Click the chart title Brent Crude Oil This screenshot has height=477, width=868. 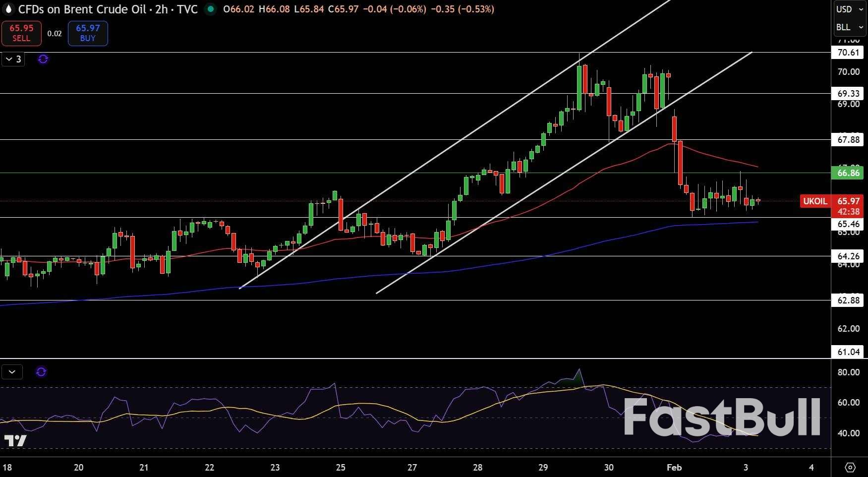[108, 9]
